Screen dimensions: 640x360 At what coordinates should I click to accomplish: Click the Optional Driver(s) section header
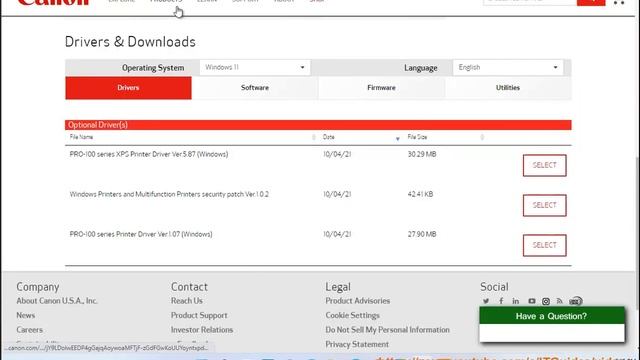click(318, 125)
